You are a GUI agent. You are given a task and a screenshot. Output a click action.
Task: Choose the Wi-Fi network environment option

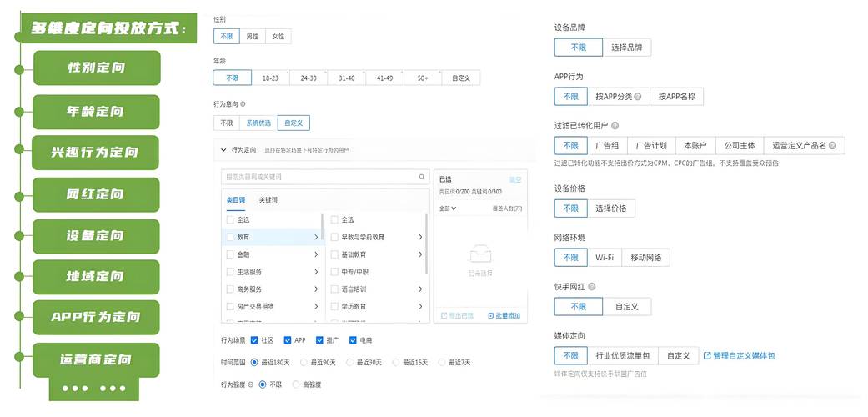pos(604,258)
